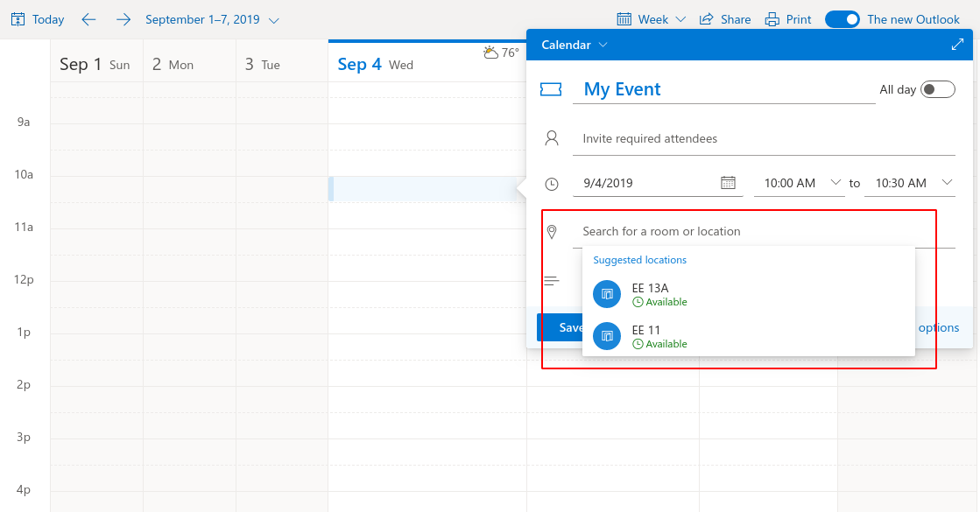Viewport: 980px width, 512px height.
Task: Open the Week view dropdown
Action: [x=652, y=19]
